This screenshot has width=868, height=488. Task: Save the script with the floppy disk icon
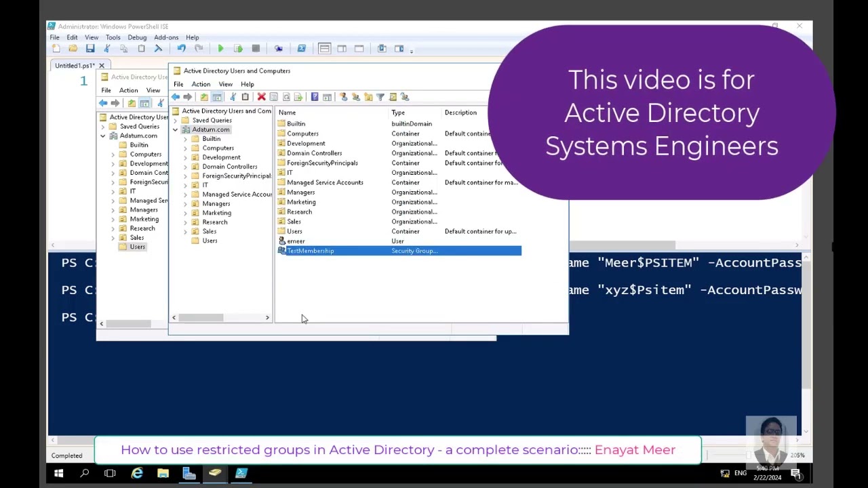(90, 49)
